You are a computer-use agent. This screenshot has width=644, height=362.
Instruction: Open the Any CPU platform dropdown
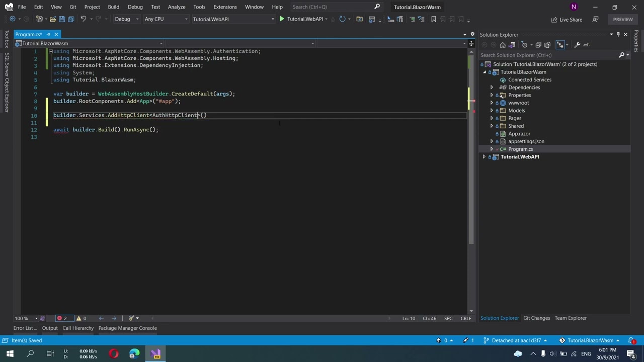click(x=166, y=19)
